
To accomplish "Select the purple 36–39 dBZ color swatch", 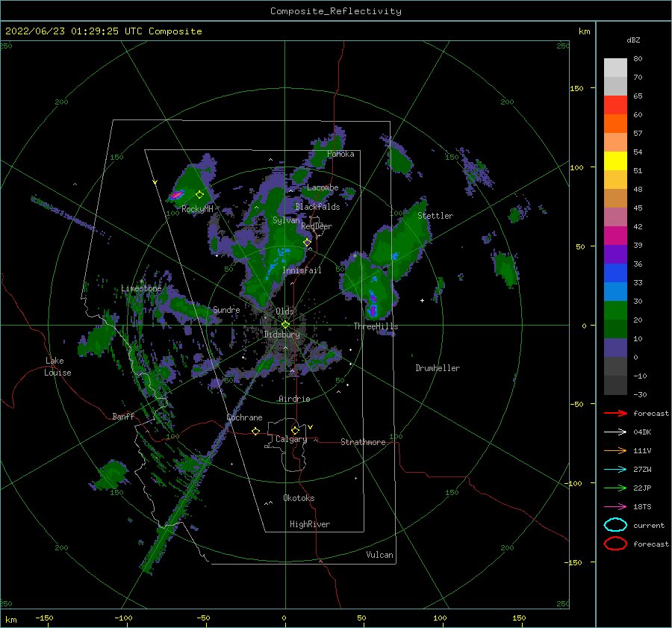I will pos(615,255).
